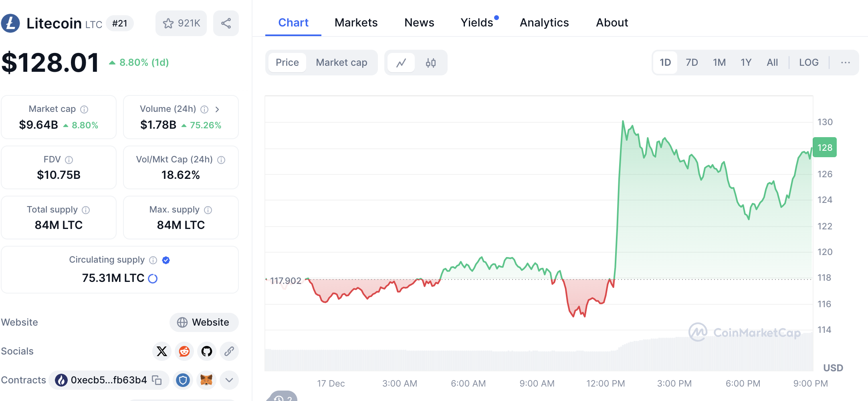This screenshot has width=868, height=401.
Task: Open the X (Twitter) social link
Action: tap(162, 351)
